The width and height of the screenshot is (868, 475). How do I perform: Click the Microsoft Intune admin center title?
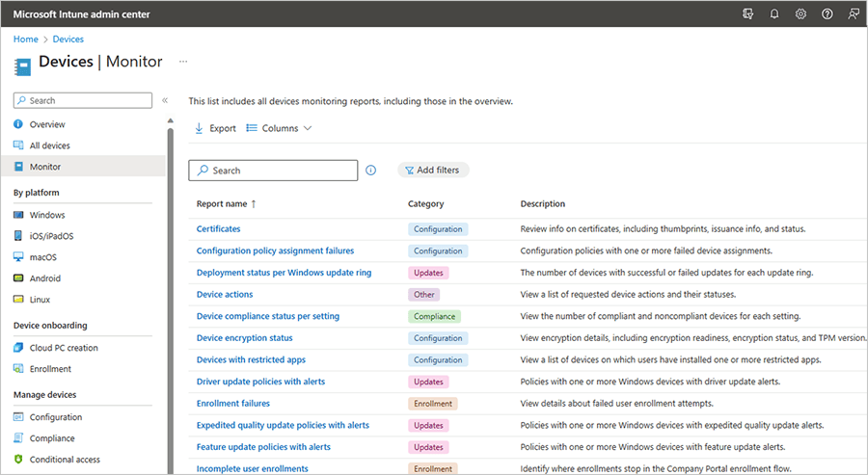(81, 14)
